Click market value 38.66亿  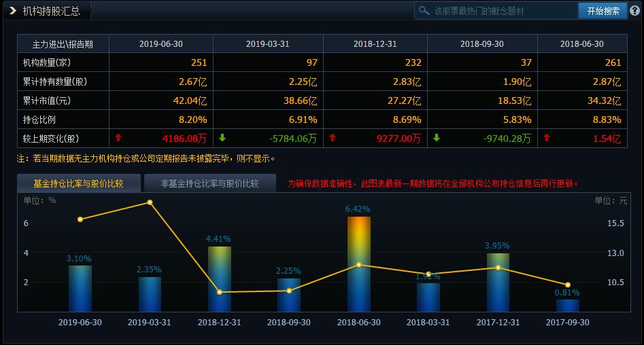300,101
